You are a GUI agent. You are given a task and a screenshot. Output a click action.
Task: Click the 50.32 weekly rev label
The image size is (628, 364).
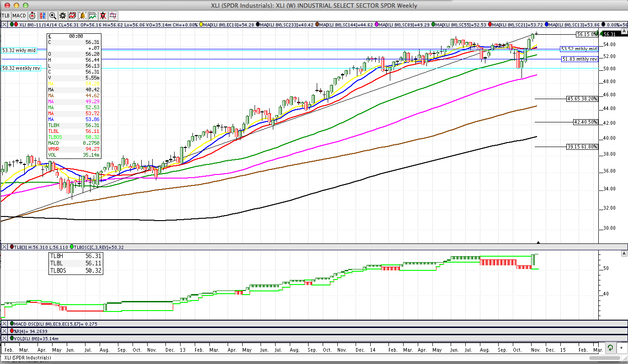tap(21, 68)
